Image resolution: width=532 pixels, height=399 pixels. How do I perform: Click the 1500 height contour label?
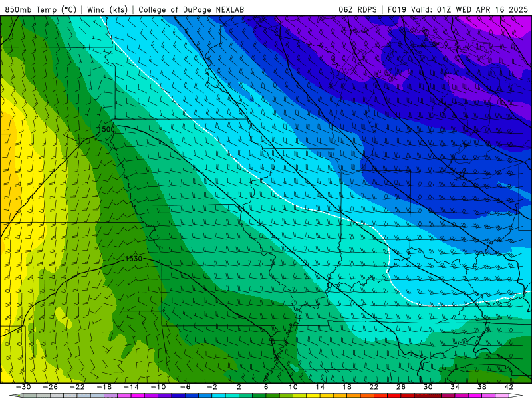point(106,129)
